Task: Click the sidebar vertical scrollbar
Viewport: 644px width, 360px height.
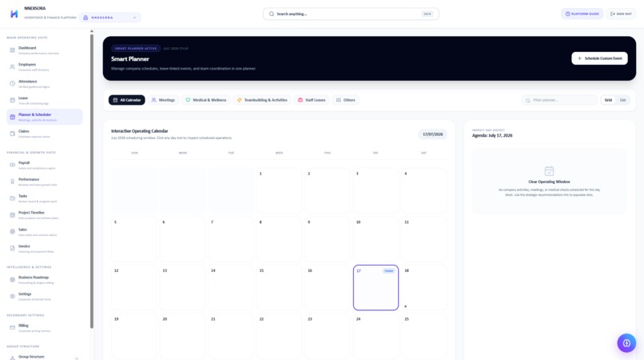Action: tap(92, 181)
